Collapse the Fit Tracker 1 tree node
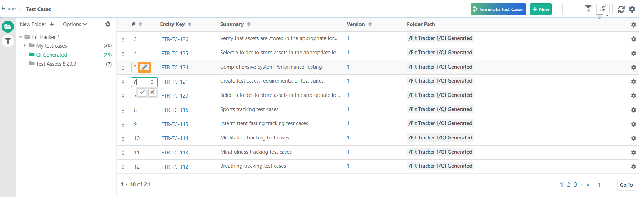This screenshot has width=644, height=197. 21,37
